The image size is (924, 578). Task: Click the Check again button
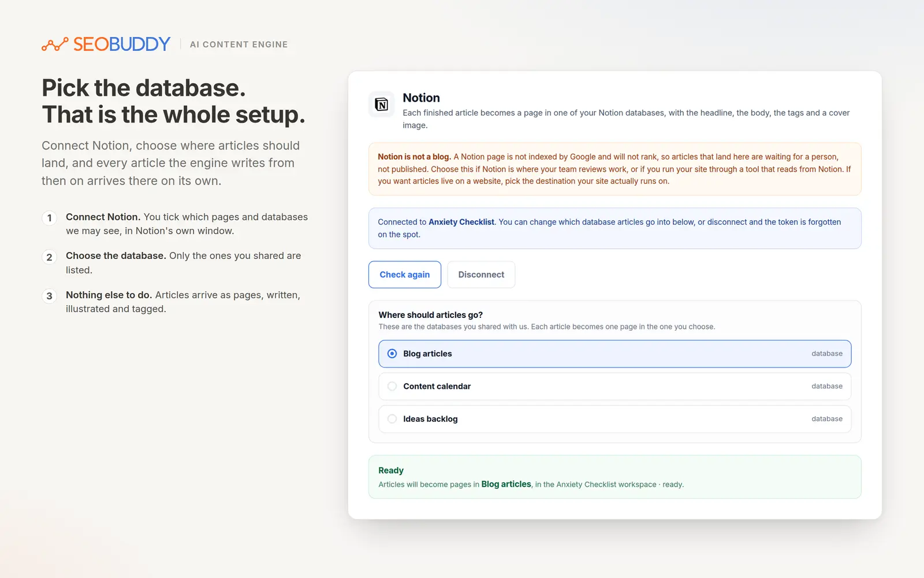(x=405, y=275)
